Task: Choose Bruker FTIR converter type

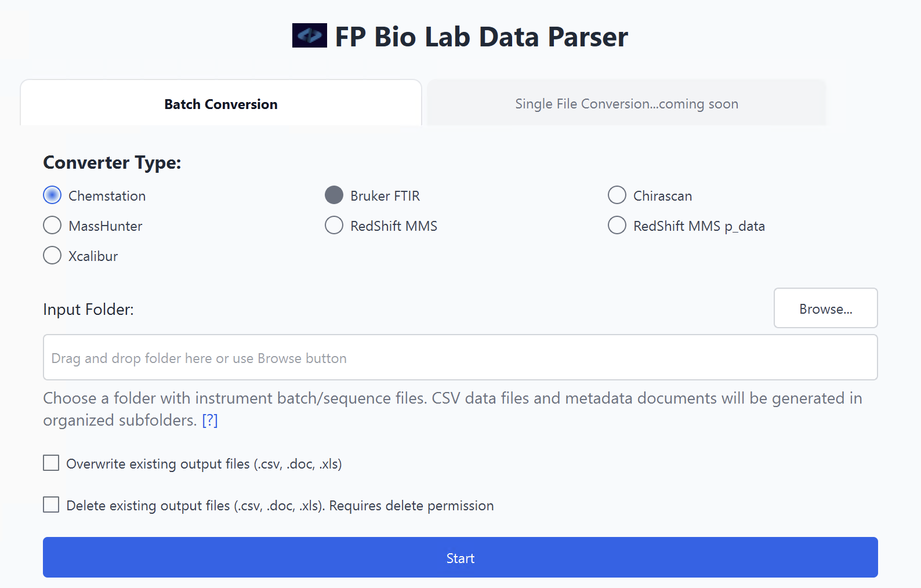Action: (334, 195)
